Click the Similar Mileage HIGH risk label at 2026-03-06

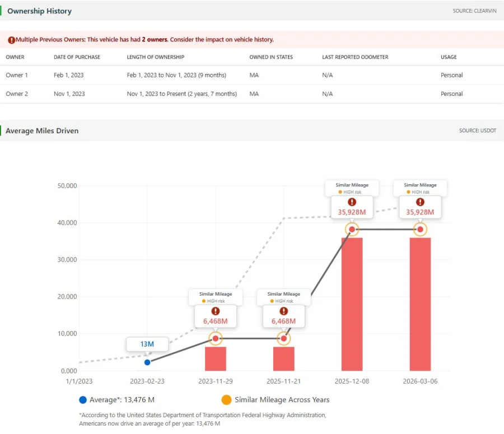(x=420, y=188)
